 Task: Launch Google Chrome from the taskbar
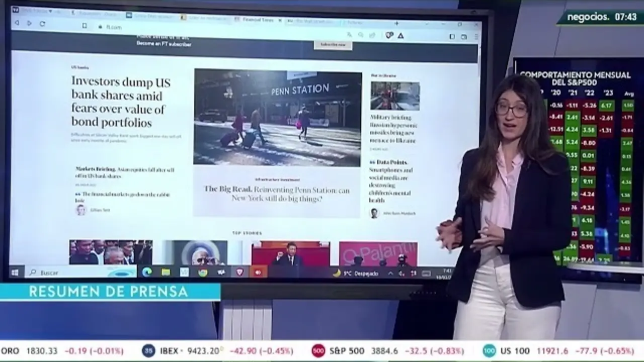(x=202, y=273)
